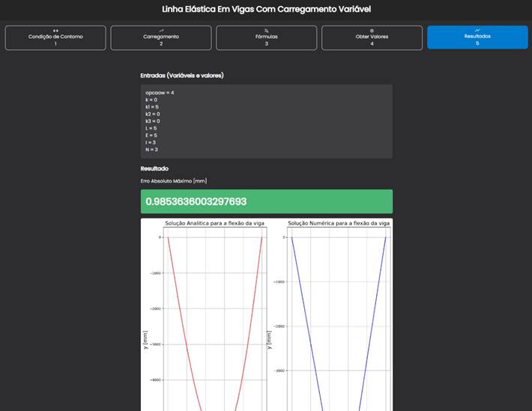Image resolution: width=532 pixels, height=411 pixels.
Task: Click the Fórmulas step icon
Action: (267, 30)
